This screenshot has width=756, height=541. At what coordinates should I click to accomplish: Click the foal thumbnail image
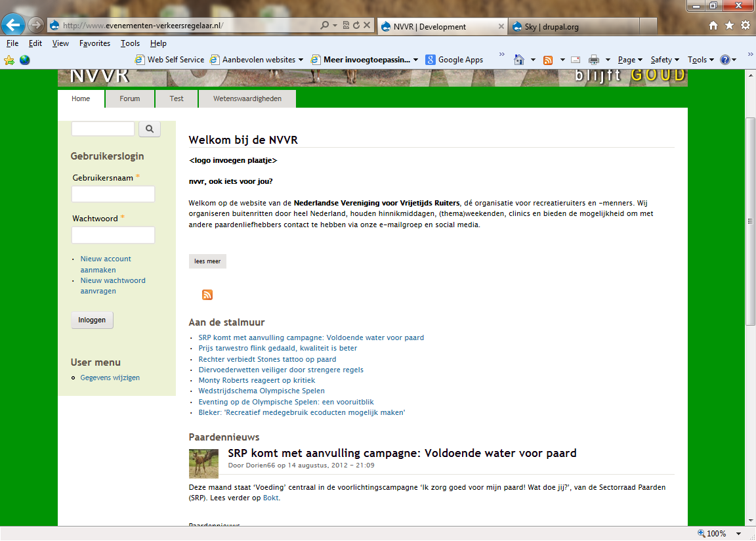[203, 464]
